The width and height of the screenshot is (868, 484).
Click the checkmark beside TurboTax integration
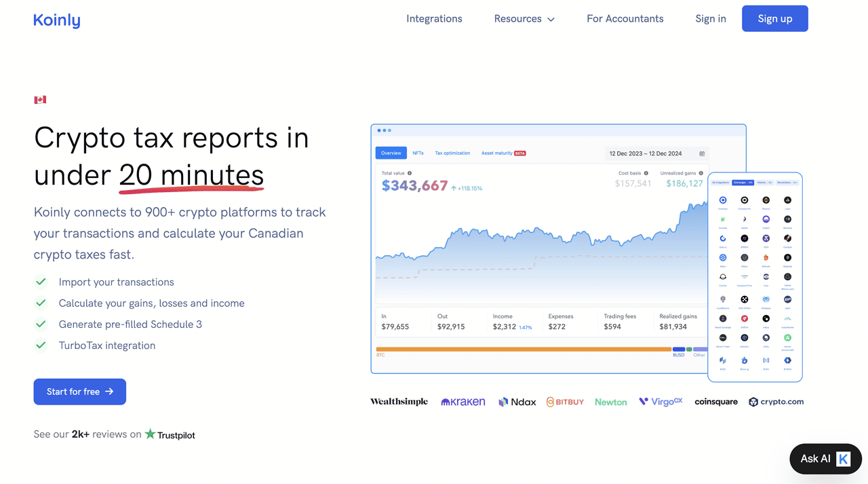pos(41,346)
